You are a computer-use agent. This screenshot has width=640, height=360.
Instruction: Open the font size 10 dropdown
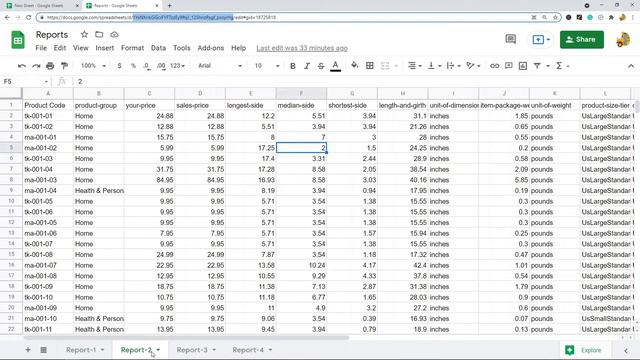[x=267, y=66]
